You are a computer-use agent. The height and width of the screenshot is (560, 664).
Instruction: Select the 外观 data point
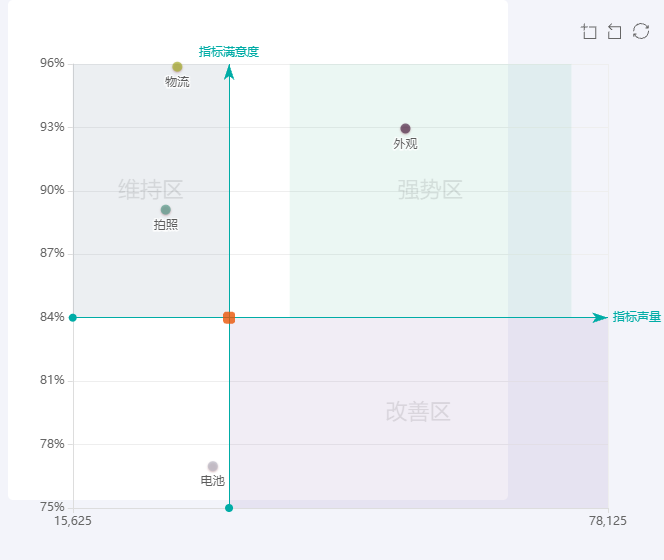pos(405,129)
